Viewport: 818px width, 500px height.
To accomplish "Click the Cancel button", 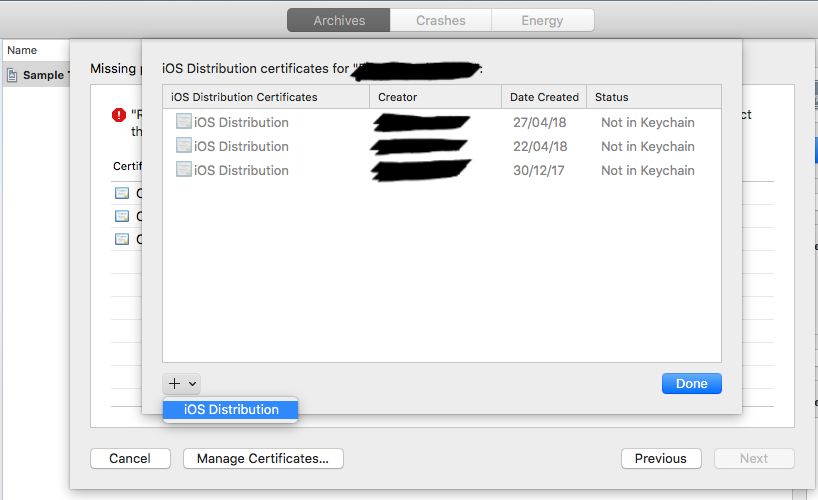I will pyautogui.click(x=130, y=458).
